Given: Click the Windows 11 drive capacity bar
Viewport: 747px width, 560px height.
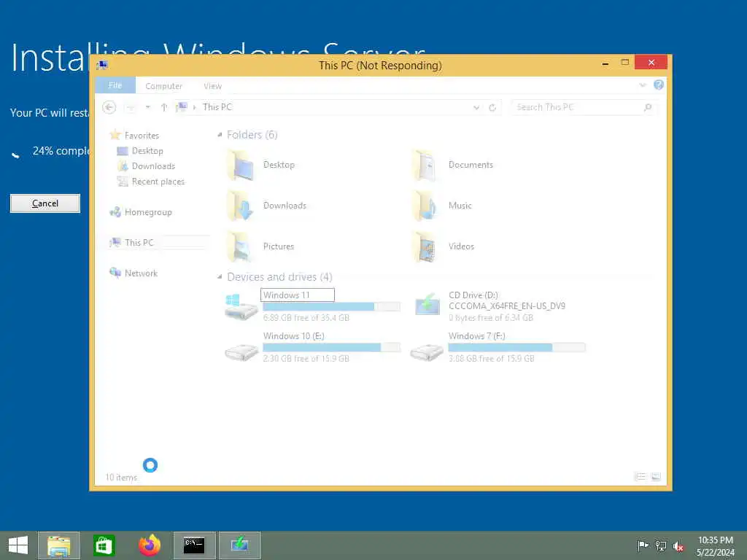Looking at the screenshot, I should point(332,307).
